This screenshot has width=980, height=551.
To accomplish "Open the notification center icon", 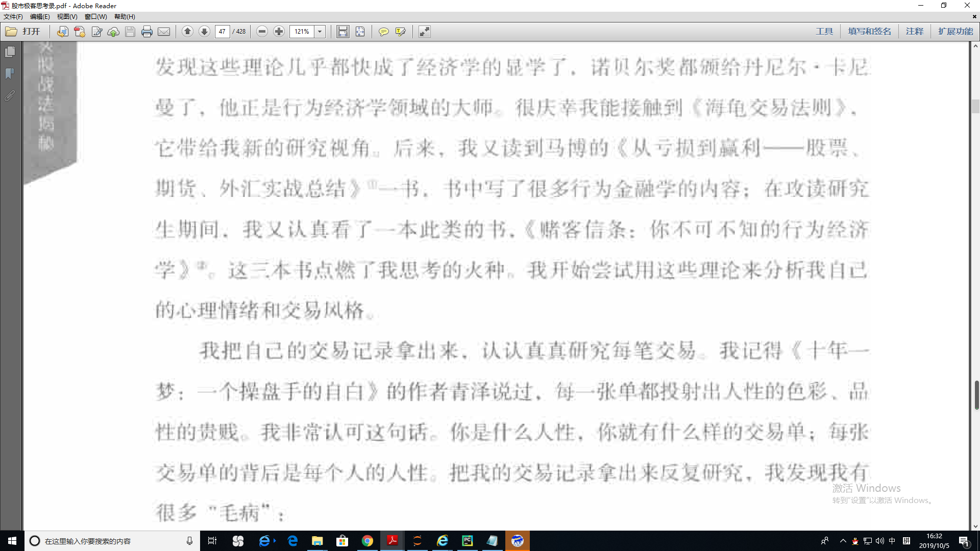I will tap(964, 541).
